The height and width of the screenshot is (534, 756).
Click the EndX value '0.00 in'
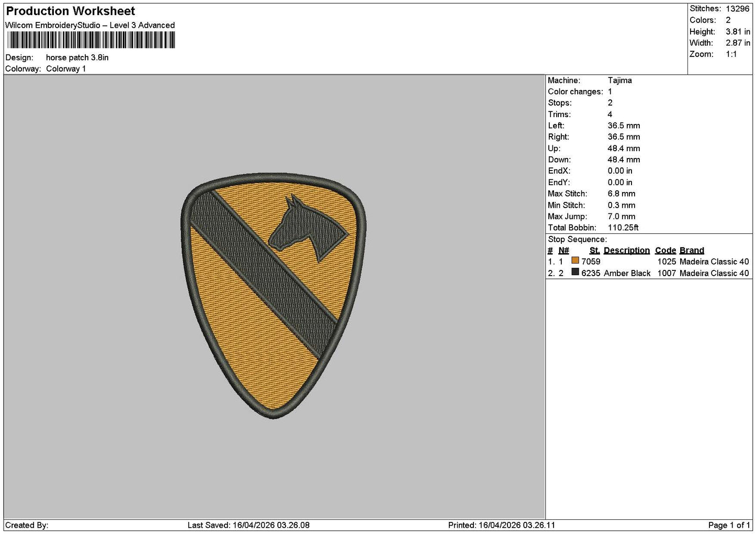point(620,171)
